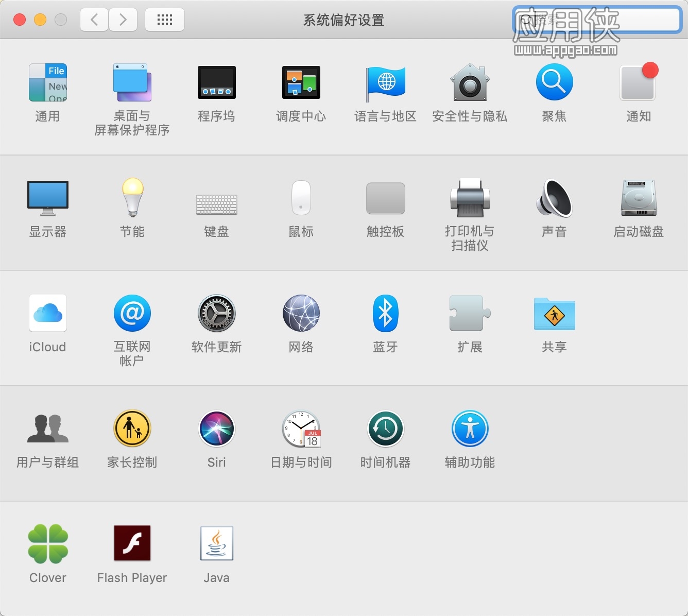Open 日期与时间 clock icon
The width and height of the screenshot is (688, 616).
301,429
